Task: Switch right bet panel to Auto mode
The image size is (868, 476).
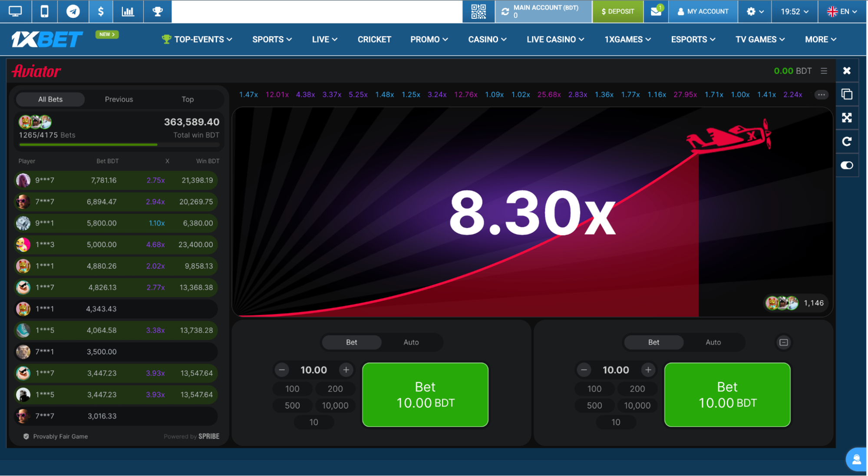Action: click(713, 342)
